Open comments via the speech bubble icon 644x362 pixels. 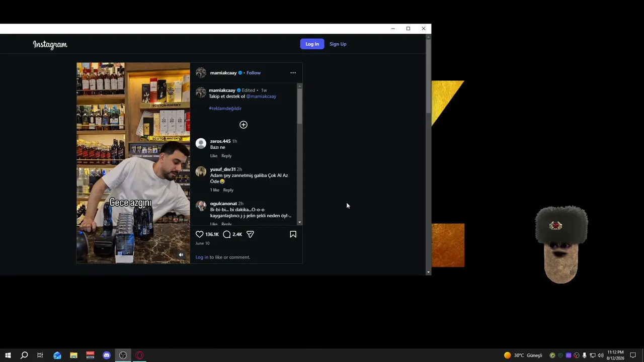(x=227, y=234)
